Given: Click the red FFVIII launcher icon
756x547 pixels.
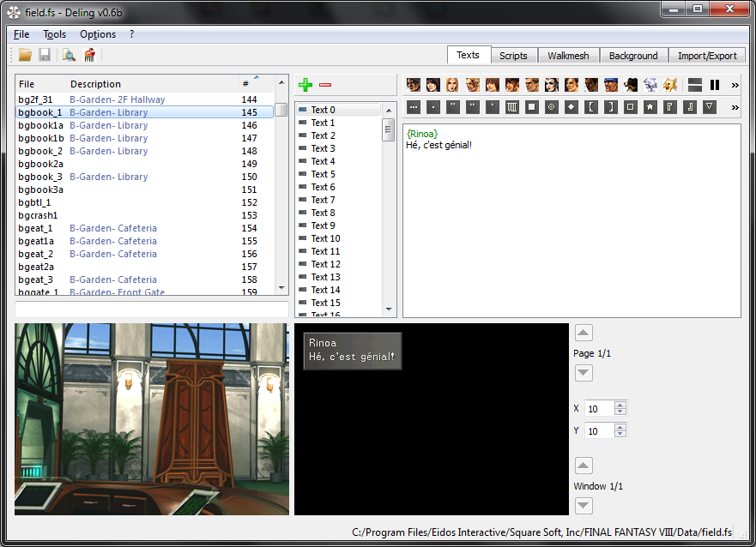Looking at the screenshot, I should coord(89,55).
